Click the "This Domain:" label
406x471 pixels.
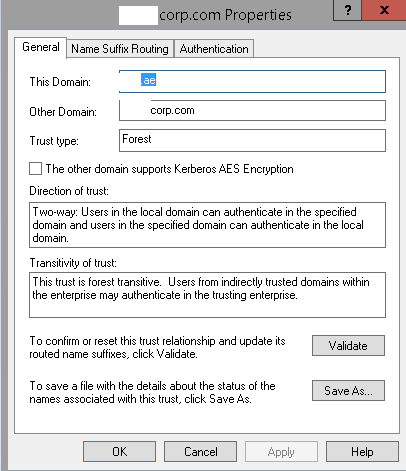(x=60, y=82)
